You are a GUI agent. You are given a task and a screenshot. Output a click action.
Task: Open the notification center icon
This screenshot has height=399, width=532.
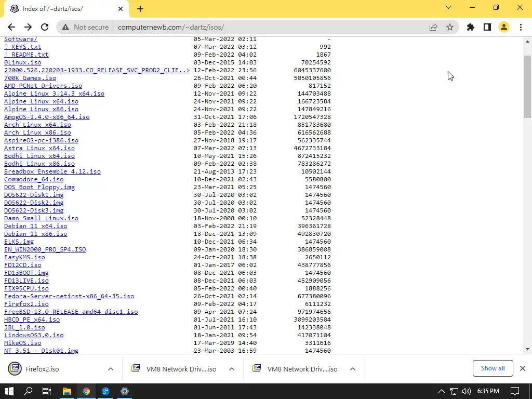click(515, 391)
